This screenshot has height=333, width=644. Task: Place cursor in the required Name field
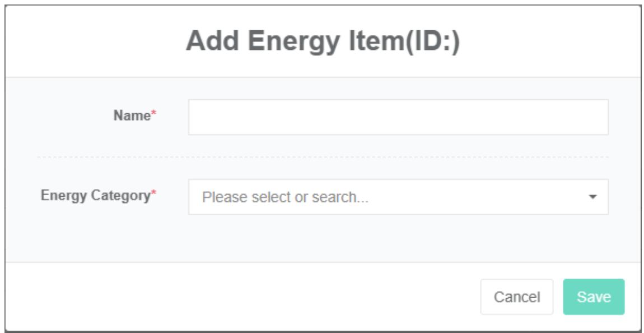[398, 117]
